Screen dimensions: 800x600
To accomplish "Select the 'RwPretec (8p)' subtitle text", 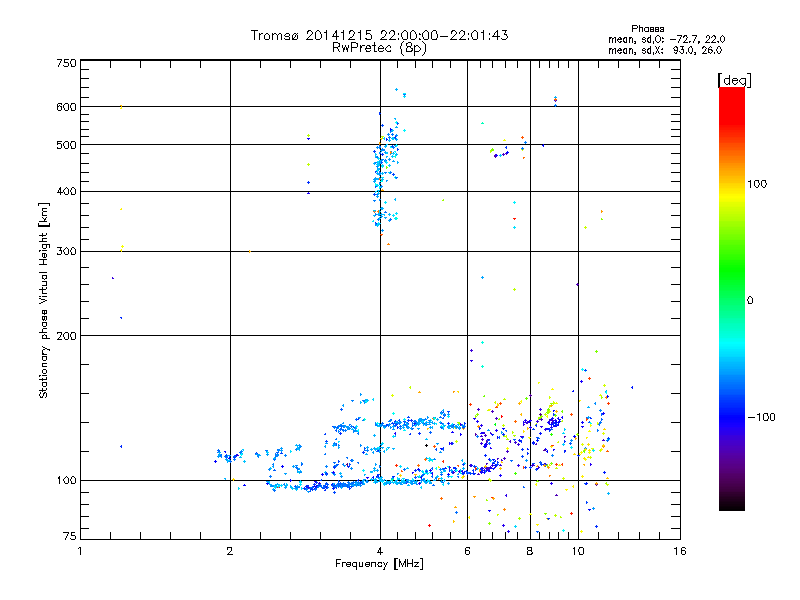I will point(379,48).
